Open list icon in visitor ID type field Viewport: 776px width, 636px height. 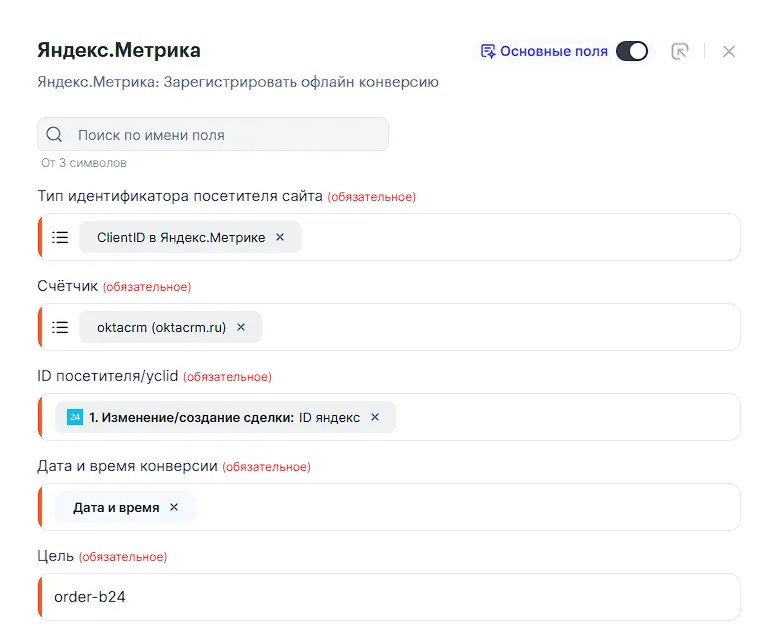[x=60, y=237]
